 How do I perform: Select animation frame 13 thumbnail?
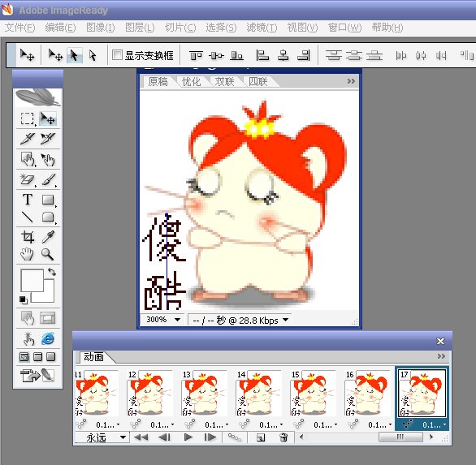click(205, 393)
